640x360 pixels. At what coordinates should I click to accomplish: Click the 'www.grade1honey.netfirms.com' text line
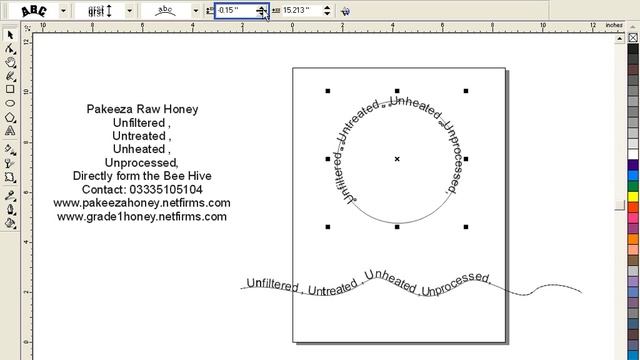click(x=142, y=217)
